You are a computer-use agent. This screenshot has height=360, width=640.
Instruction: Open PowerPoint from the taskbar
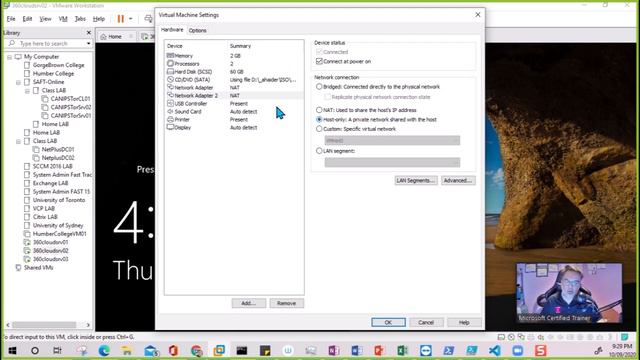[x=379, y=351]
